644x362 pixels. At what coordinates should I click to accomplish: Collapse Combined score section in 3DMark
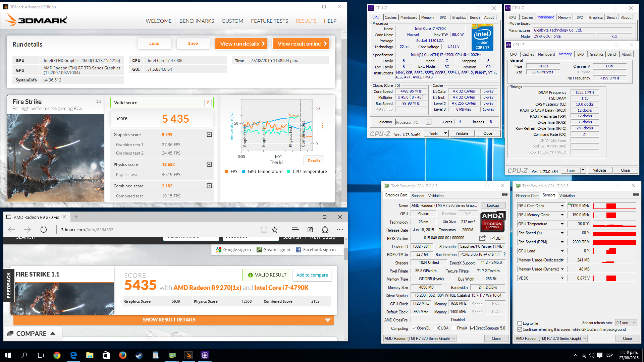209,186
